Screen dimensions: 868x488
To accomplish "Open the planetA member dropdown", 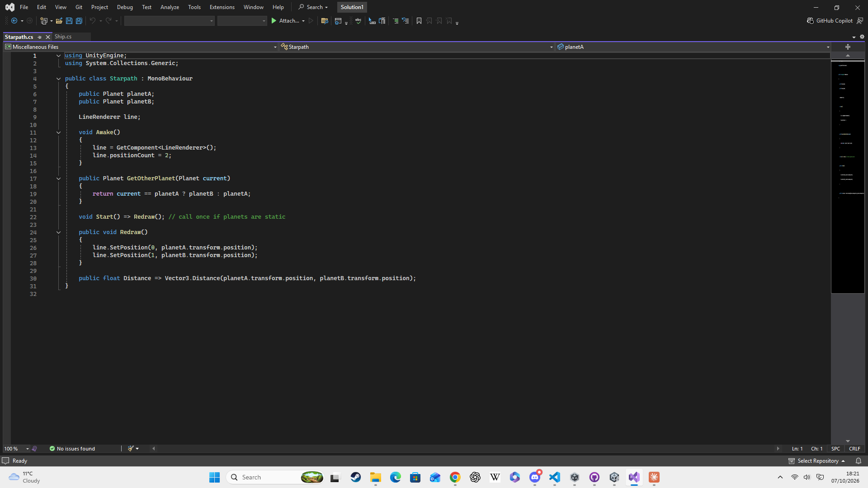I will (693, 47).
